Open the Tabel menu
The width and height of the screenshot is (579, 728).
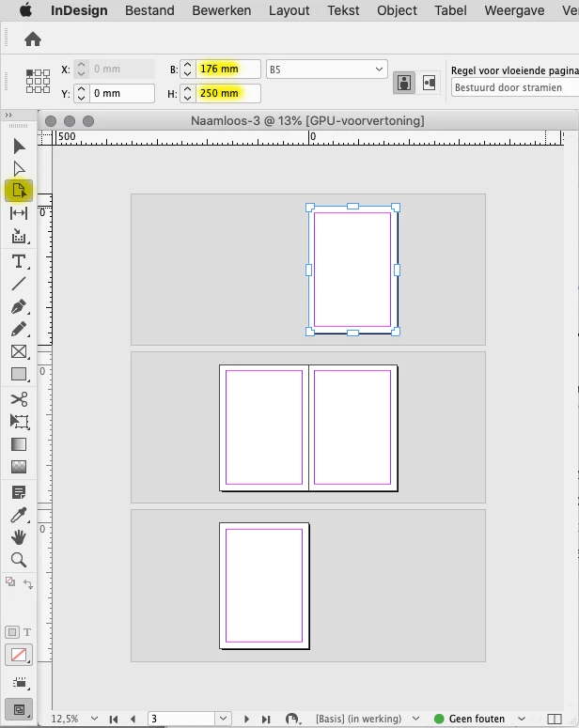(451, 10)
